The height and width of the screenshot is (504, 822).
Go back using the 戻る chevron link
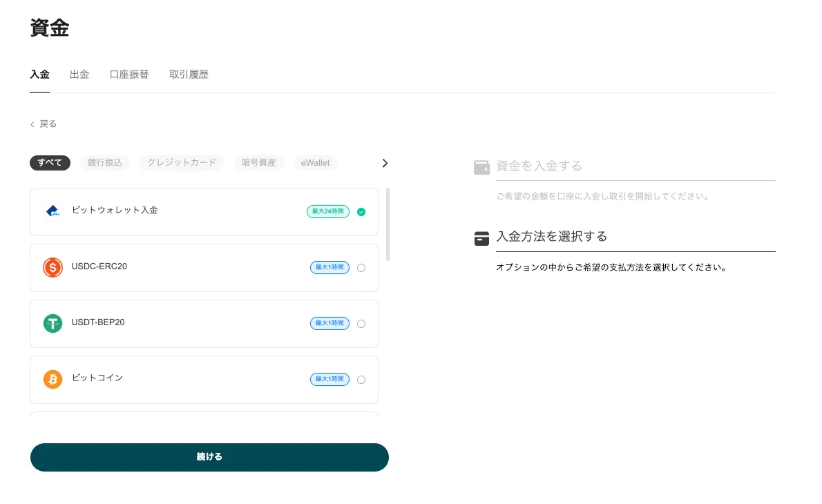point(44,124)
